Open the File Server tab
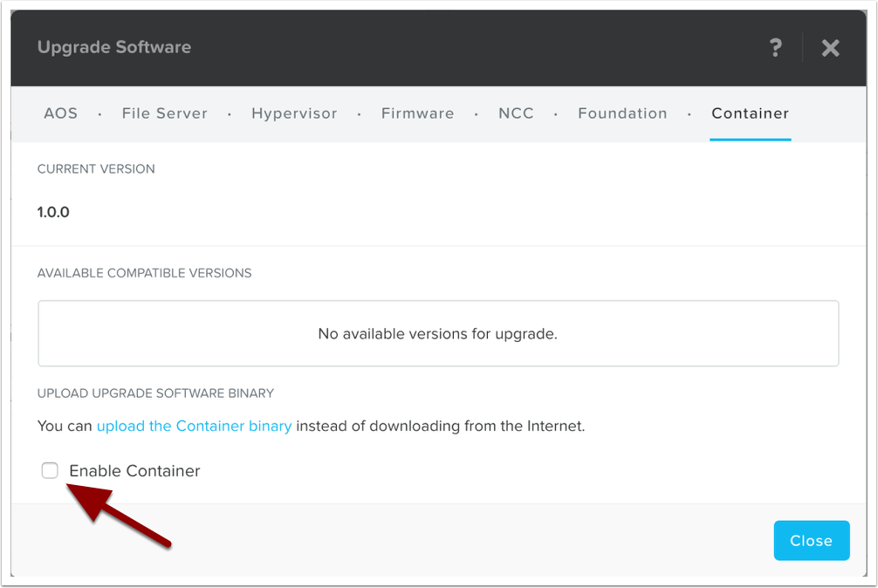This screenshot has width=878, height=588. point(165,113)
